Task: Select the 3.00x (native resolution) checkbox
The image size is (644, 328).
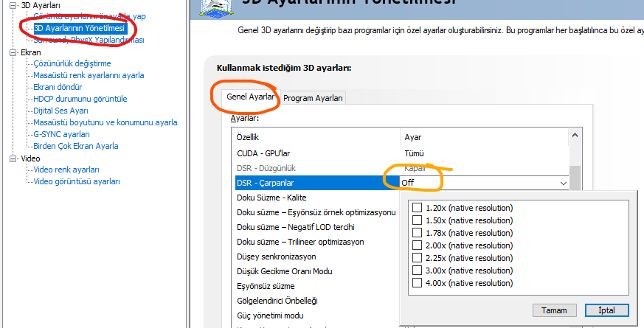Action: pos(418,271)
